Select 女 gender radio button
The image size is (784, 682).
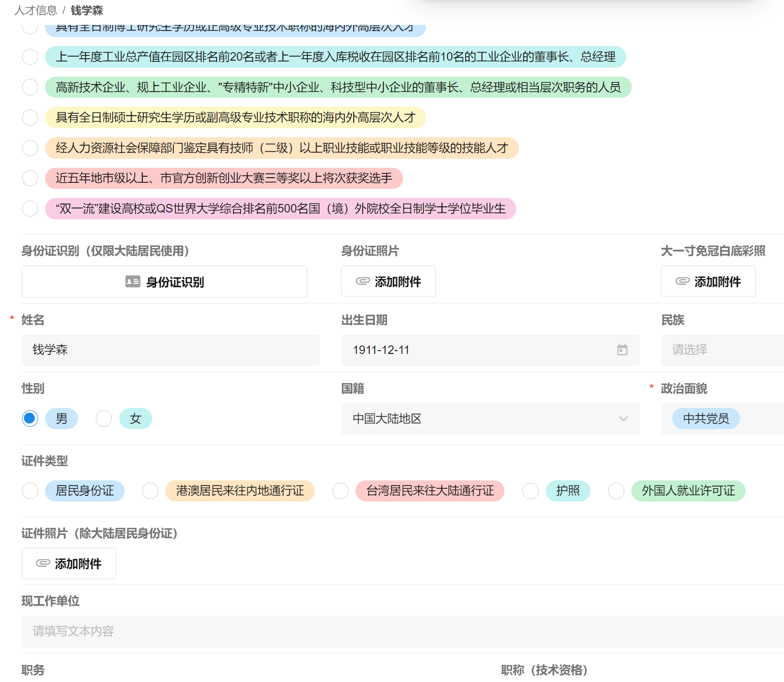tap(104, 418)
